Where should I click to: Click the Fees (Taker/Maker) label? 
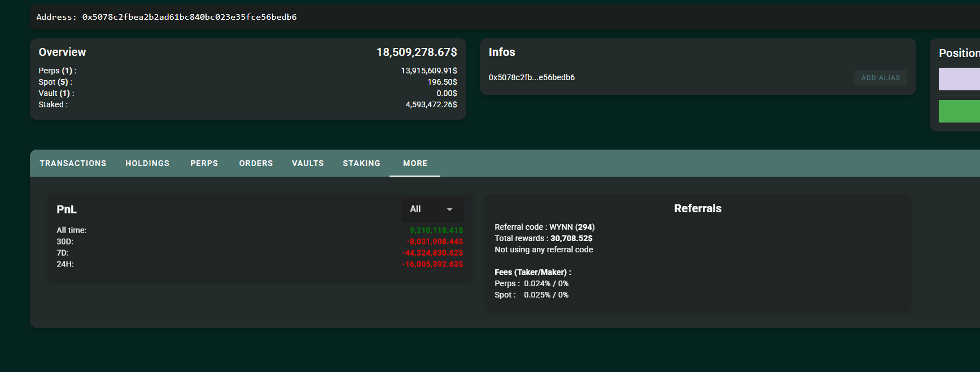[533, 272]
